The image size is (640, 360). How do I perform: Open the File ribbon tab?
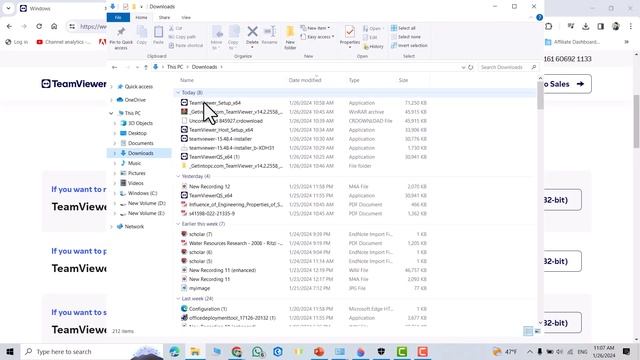pos(118,18)
